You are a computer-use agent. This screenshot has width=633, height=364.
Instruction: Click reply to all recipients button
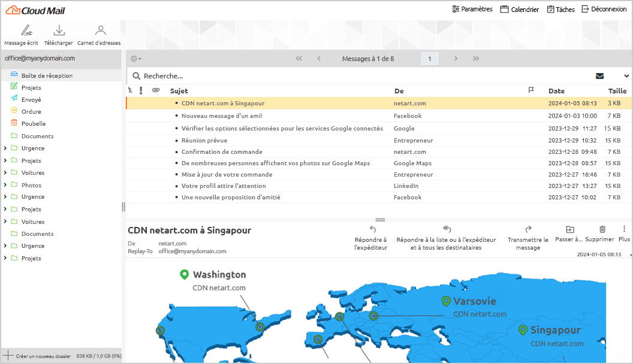[446, 238]
